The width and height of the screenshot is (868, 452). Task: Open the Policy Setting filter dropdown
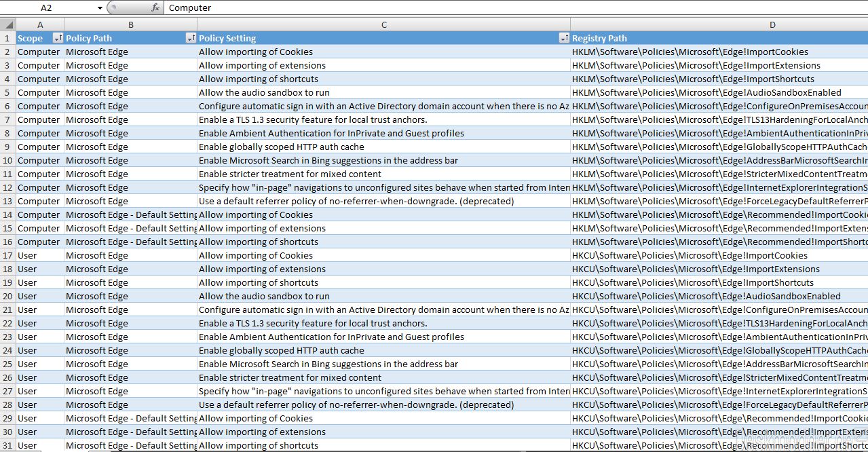(564, 39)
